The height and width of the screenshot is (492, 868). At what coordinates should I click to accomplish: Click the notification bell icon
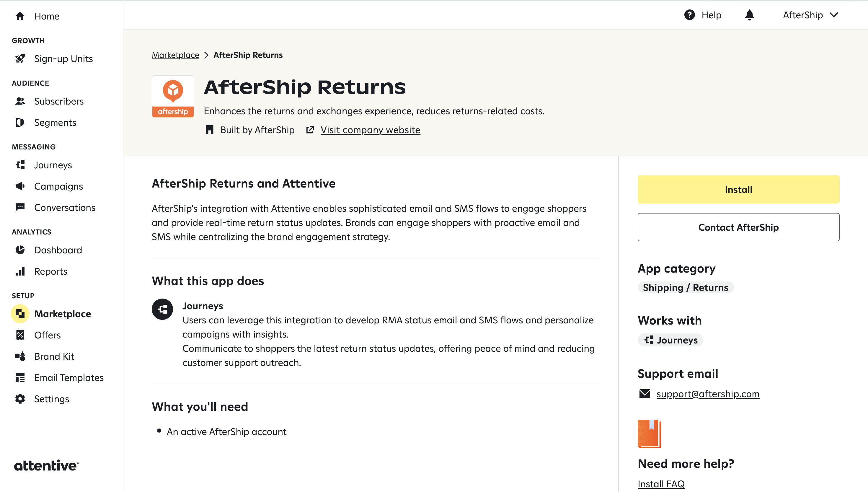[x=749, y=15]
